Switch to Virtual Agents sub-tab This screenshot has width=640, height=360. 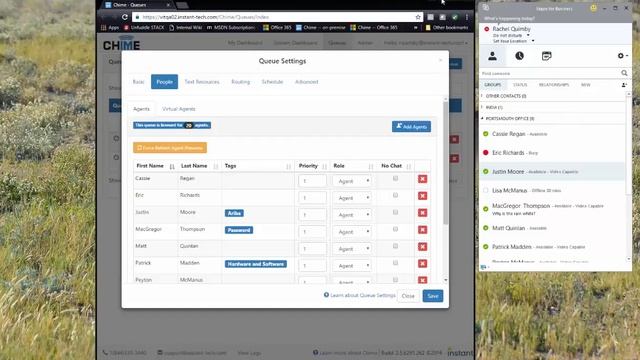coord(179,109)
